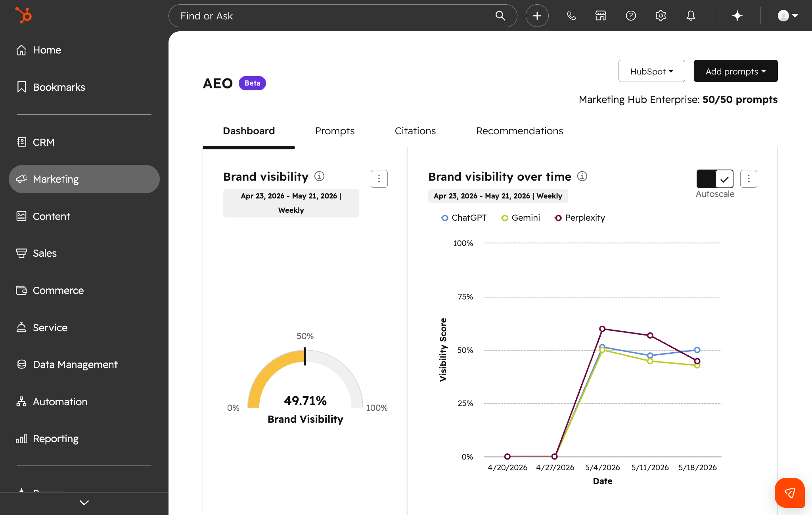
Task: Click Perplexity data point at 5/4/2026
Action: click(x=602, y=329)
